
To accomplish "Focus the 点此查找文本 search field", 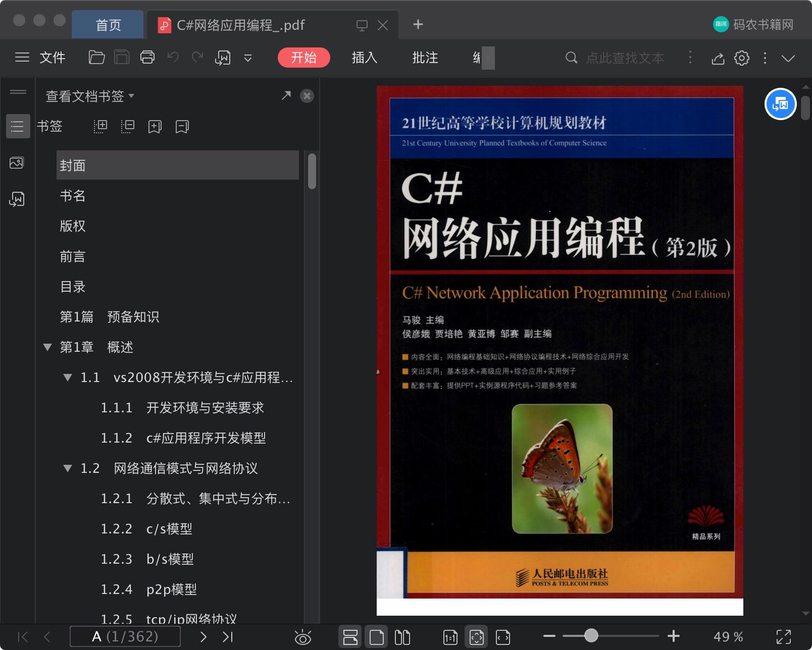I will coord(625,58).
